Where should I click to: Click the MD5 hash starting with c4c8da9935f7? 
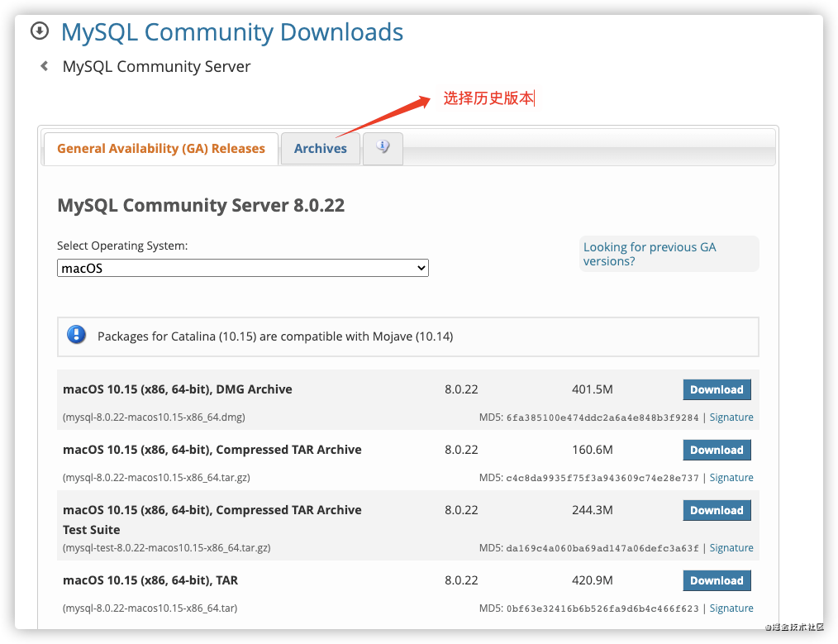pyautogui.click(x=602, y=478)
